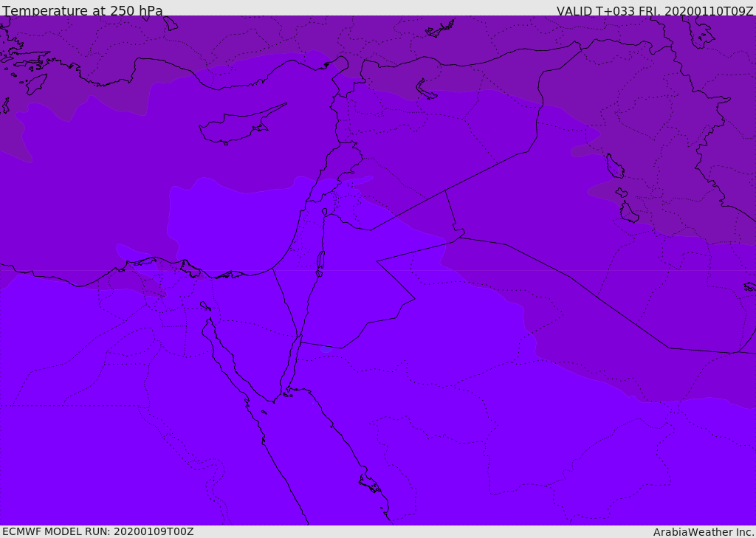Click the Dead Sea on the map
Viewport: 756px width, 538px height.
pos(320,263)
